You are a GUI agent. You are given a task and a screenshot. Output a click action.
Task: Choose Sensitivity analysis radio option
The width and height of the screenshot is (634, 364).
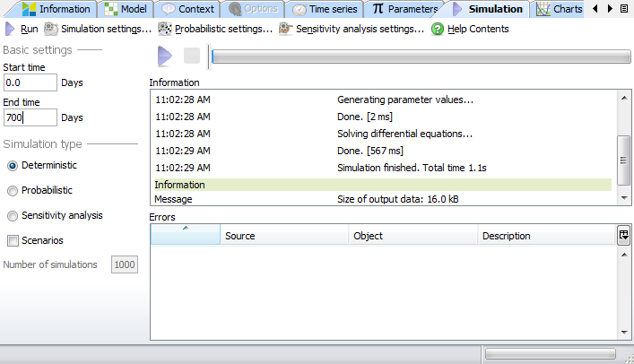[13, 216]
